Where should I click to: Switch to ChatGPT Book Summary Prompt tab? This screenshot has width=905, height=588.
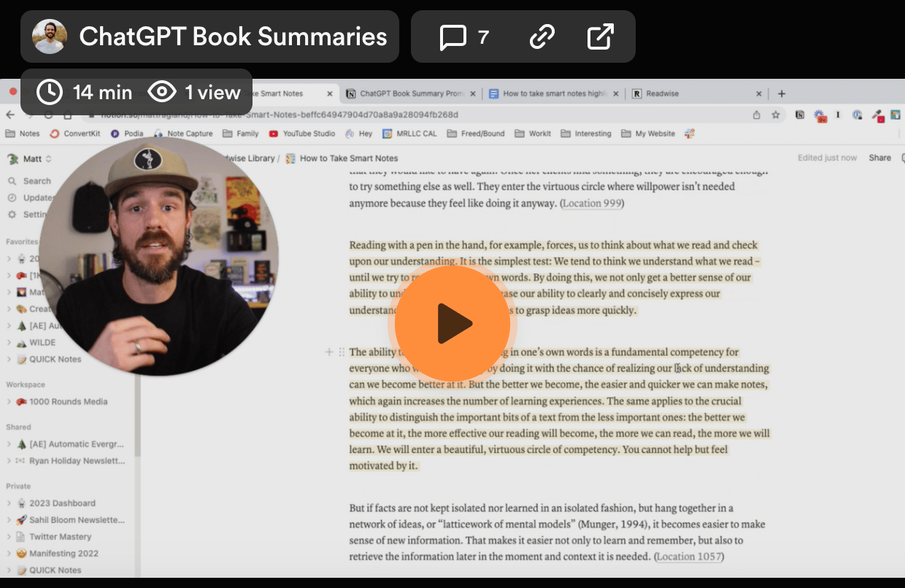tap(412, 93)
